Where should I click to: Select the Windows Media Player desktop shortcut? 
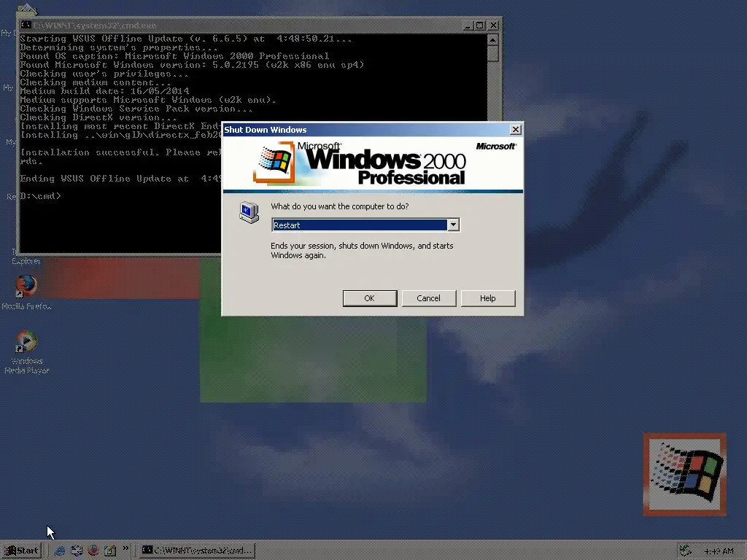[x=27, y=352]
